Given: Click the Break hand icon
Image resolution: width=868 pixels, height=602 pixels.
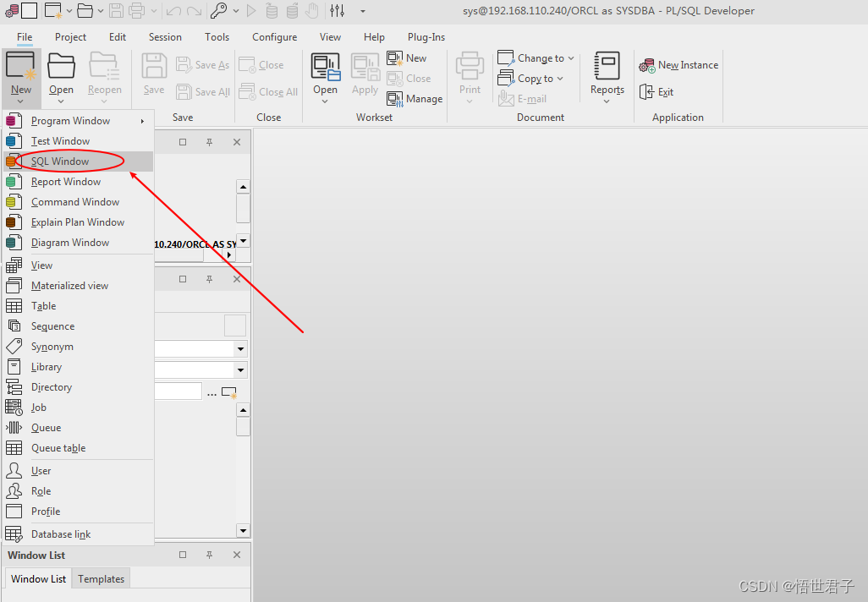Looking at the screenshot, I should 313,10.
